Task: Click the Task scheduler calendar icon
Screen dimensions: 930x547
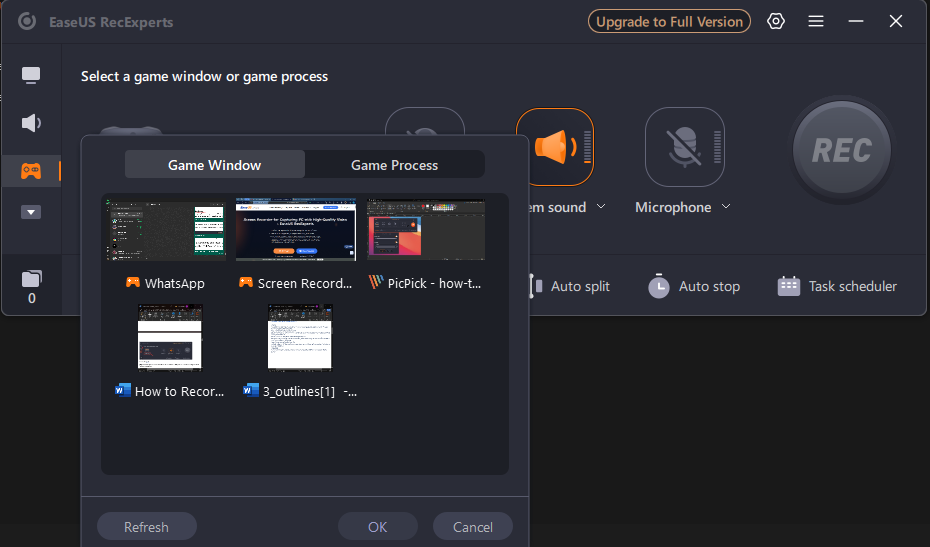Action: 789,286
